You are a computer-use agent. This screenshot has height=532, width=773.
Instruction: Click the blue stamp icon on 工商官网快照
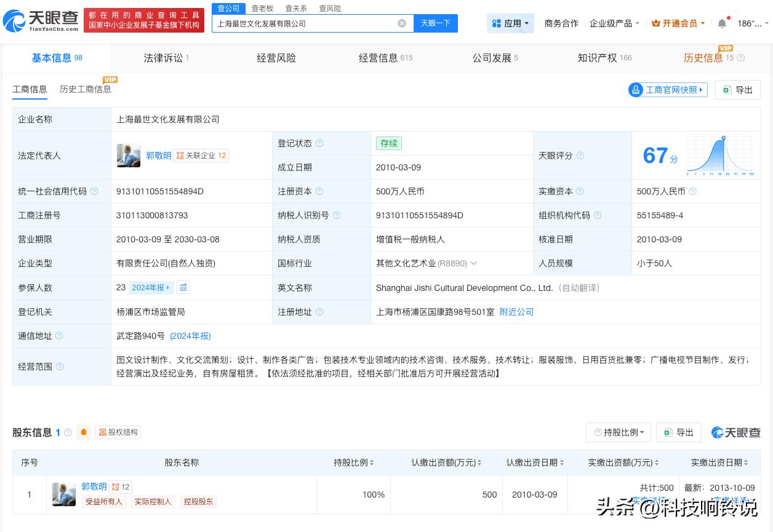(636, 90)
